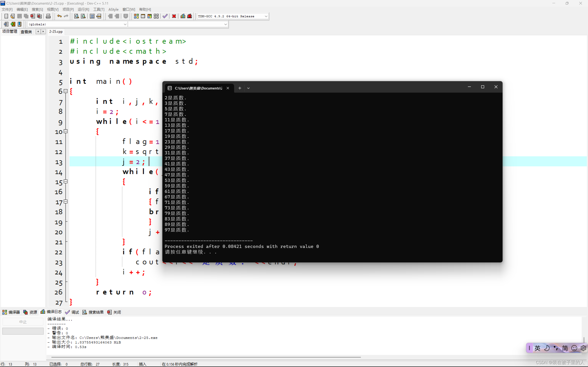Add a new console tab with plus
The width and height of the screenshot is (588, 367).
(x=240, y=88)
